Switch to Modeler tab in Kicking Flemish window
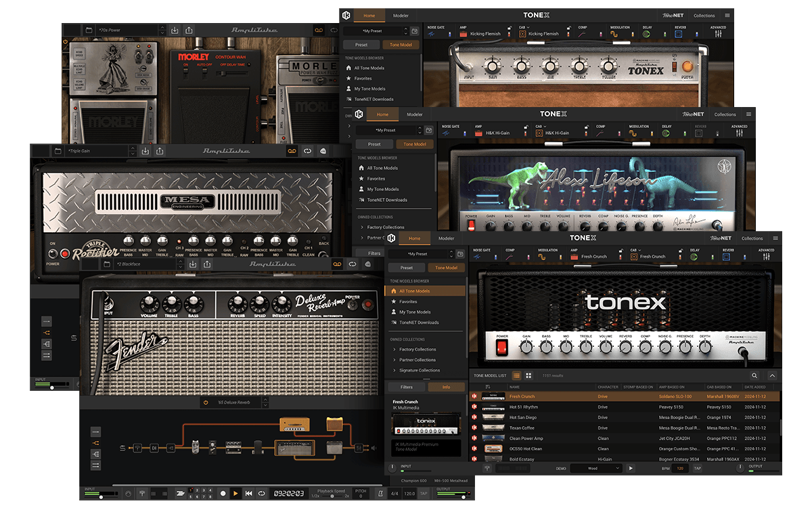This screenshot has width=812, height=508. [401, 15]
